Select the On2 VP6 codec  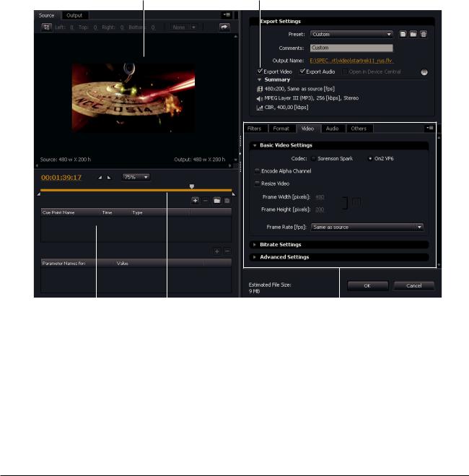[370, 158]
